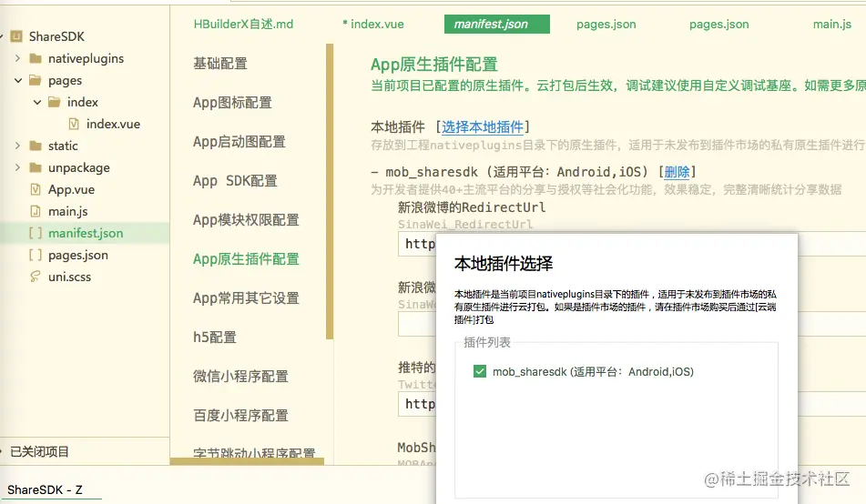Open App启动图配置 section
Screen dimensions: 866x504
point(239,142)
